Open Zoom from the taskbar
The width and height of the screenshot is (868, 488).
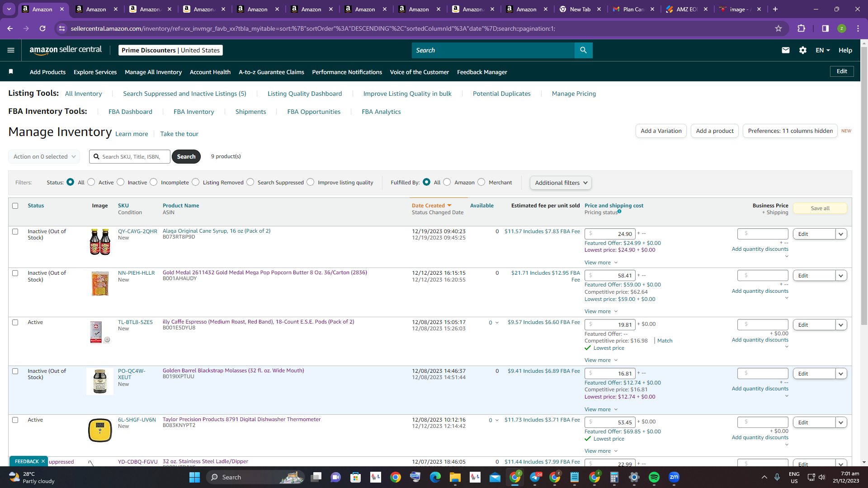(x=674, y=477)
